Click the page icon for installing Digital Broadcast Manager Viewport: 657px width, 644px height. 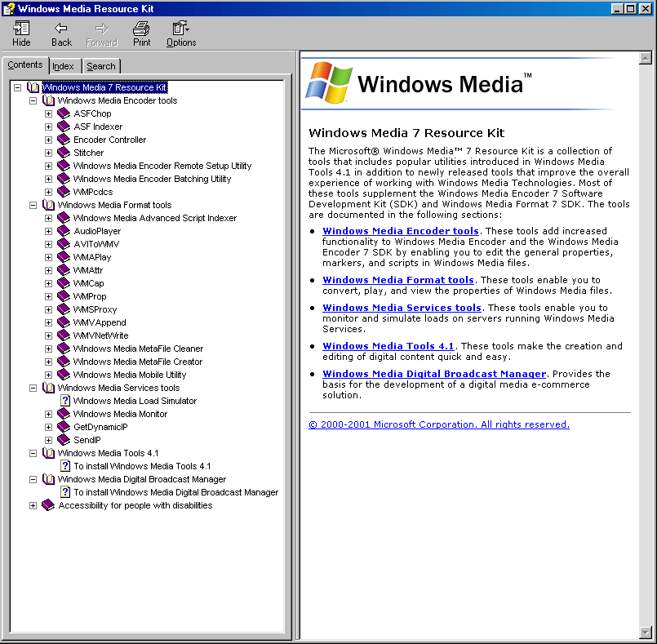pyautogui.click(x=65, y=492)
